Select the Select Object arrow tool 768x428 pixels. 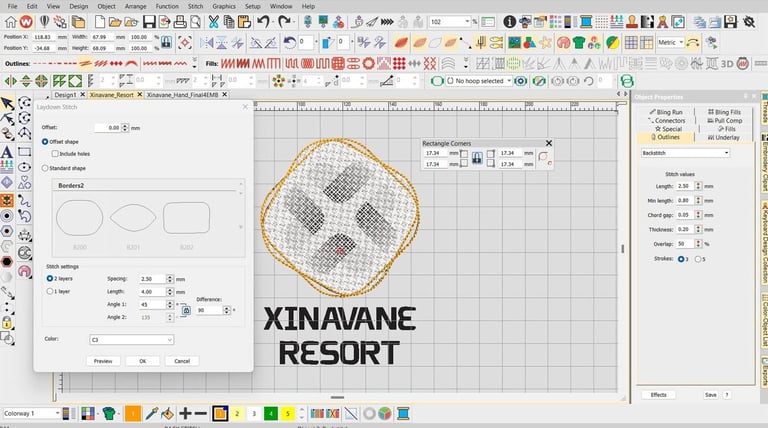pyautogui.click(x=7, y=103)
